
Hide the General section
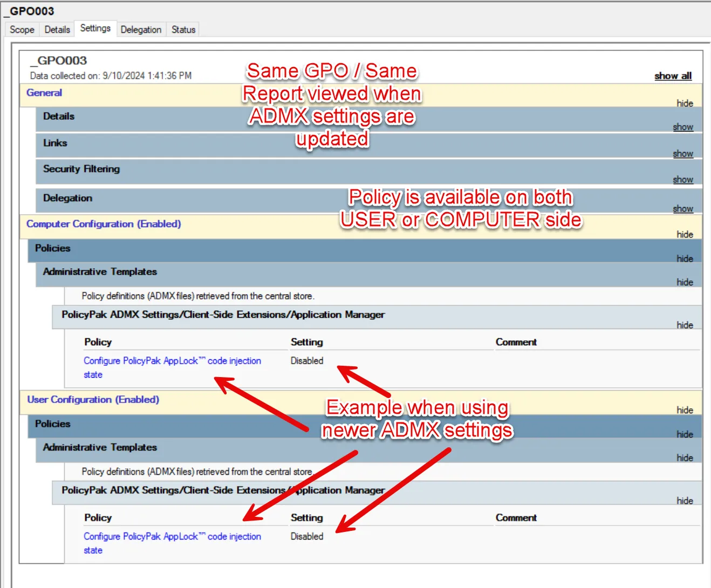(x=685, y=103)
